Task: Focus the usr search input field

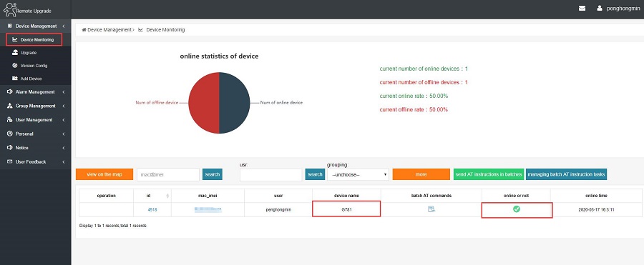Action: click(x=270, y=174)
